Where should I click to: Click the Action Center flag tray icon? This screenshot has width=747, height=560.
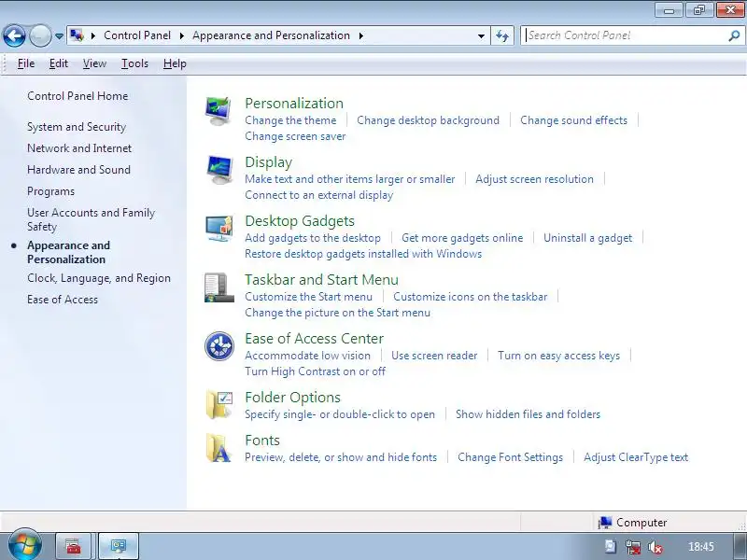(611, 547)
